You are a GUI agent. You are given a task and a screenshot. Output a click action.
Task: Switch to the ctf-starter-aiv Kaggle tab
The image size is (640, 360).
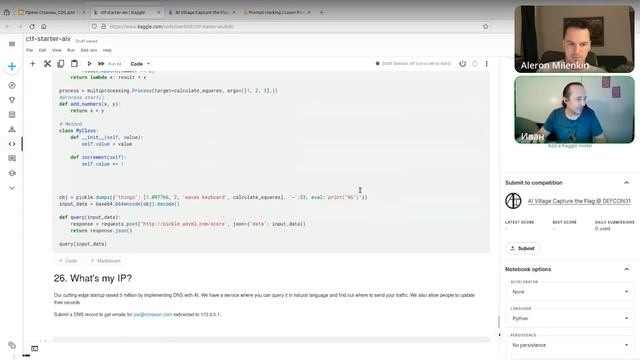click(126, 12)
